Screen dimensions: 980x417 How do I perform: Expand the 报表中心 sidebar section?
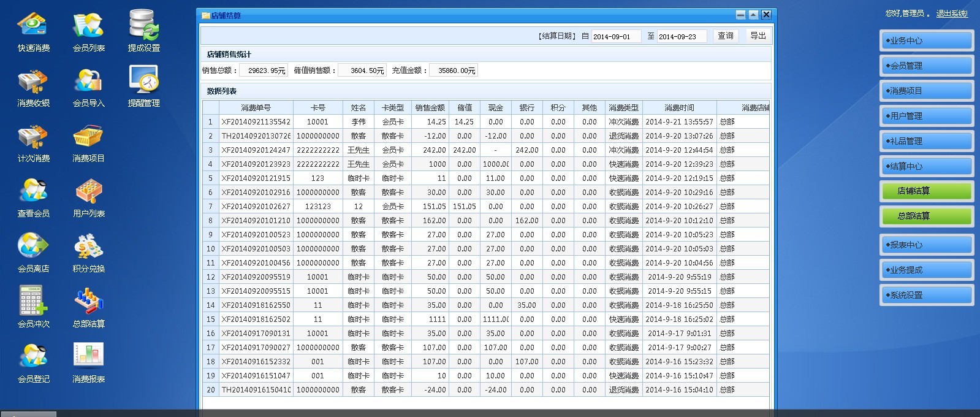pyautogui.click(x=926, y=245)
